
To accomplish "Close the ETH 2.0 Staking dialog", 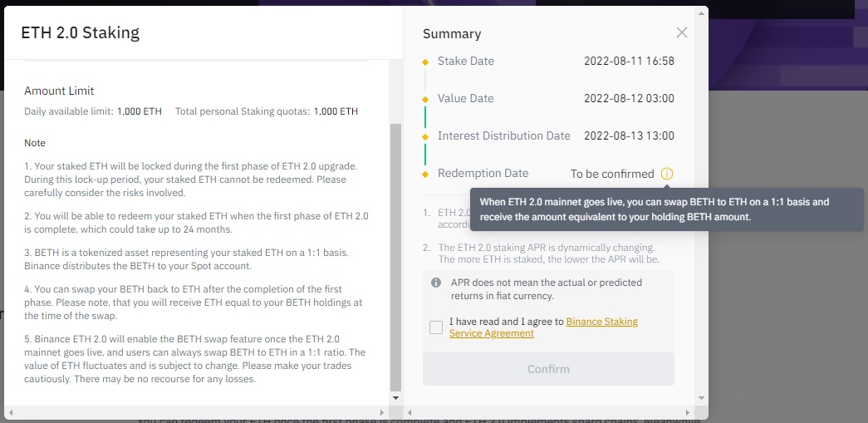I will pyautogui.click(x=682, y=33).
